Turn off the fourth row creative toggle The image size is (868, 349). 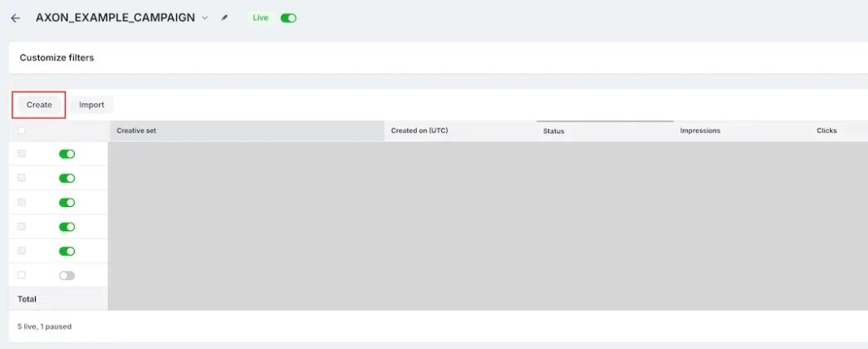67,227
